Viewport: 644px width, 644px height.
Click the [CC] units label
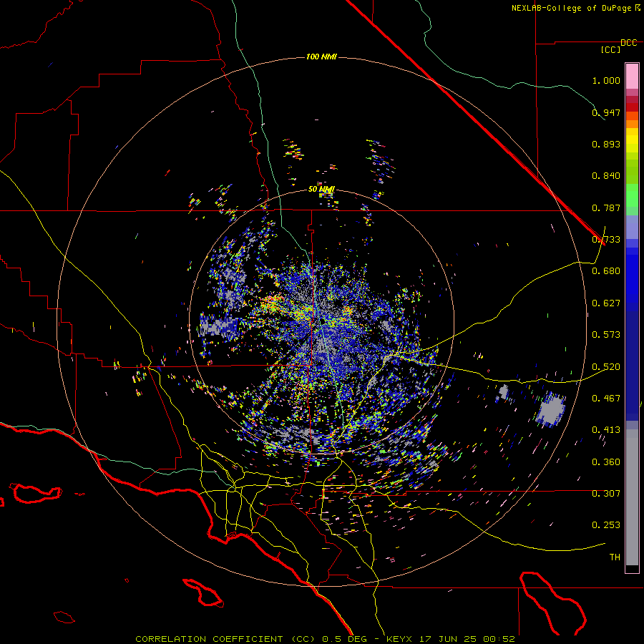[610, 49]
